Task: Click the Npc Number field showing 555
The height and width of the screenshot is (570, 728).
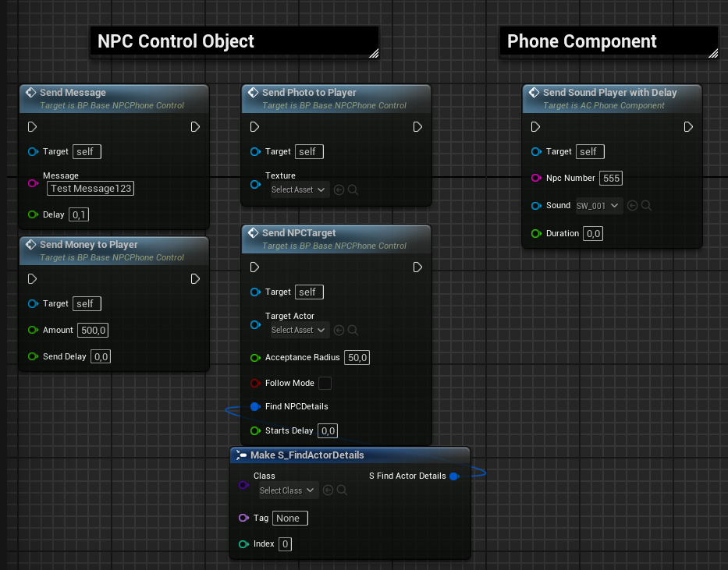Action: point(611,179)
